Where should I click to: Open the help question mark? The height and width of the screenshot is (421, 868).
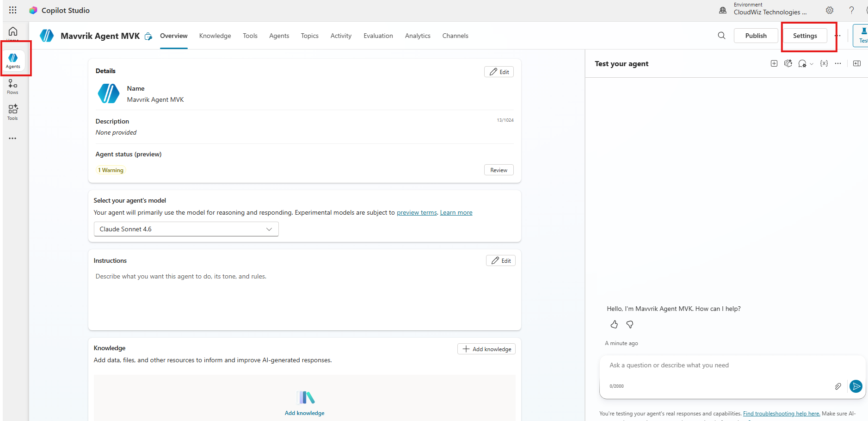pyautogui.click(x=851, y=10)
